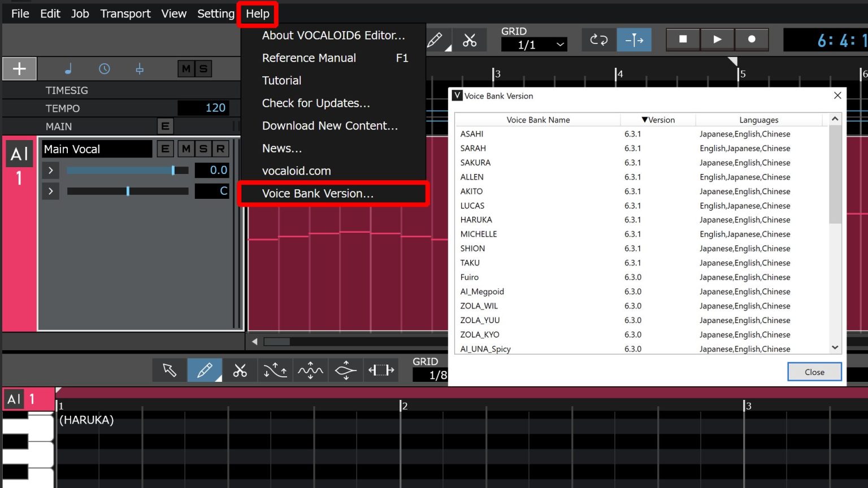Image resolution: width=868 pixels, height=488 pixels.
Task: Expand the Main Vocal volume section chevron
Action: coord(50,169)
